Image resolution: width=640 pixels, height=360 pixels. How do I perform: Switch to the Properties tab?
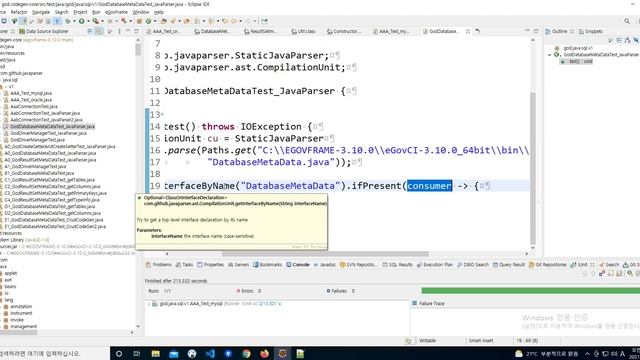pos(211,265)
